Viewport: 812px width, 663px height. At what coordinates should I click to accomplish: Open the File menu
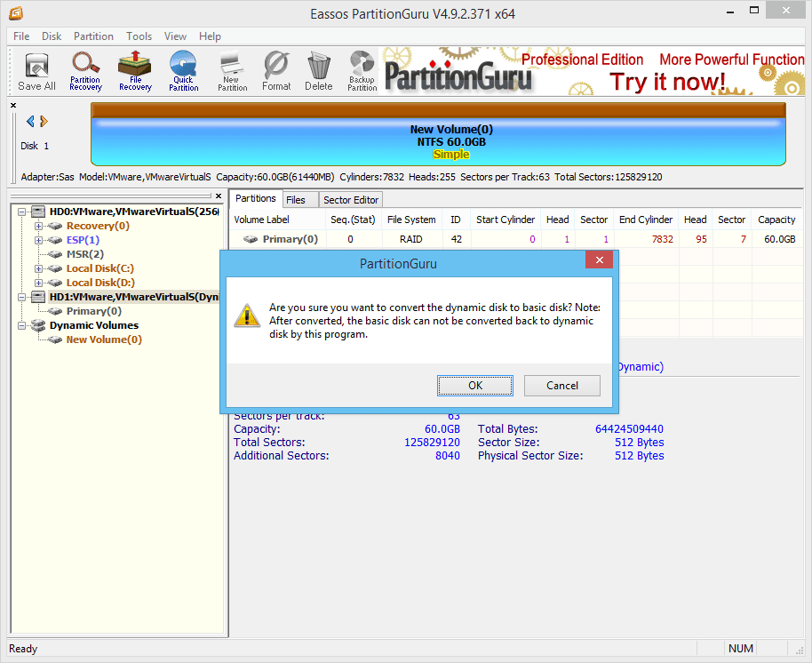[21, 36]
